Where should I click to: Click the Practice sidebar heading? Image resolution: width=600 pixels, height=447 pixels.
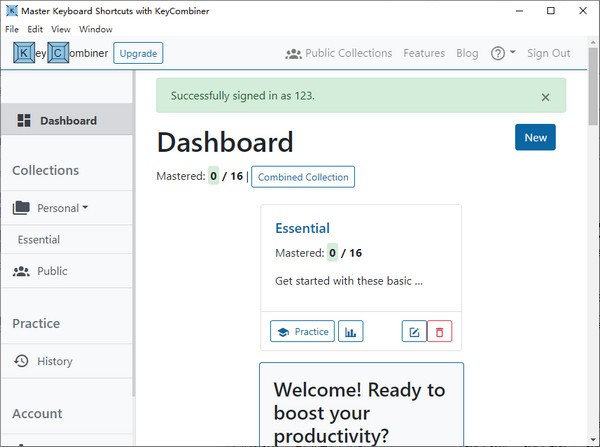tap(36, 323)
